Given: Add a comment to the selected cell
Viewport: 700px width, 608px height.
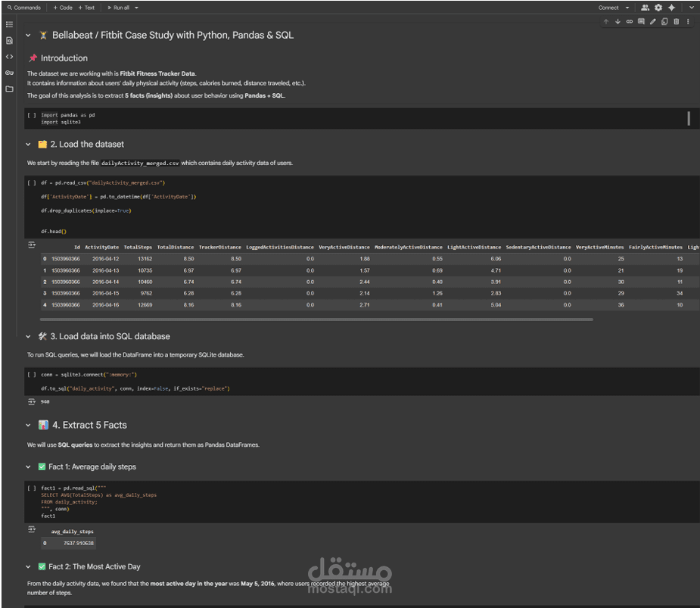Looking at the screenshot, I should [641, 21].
